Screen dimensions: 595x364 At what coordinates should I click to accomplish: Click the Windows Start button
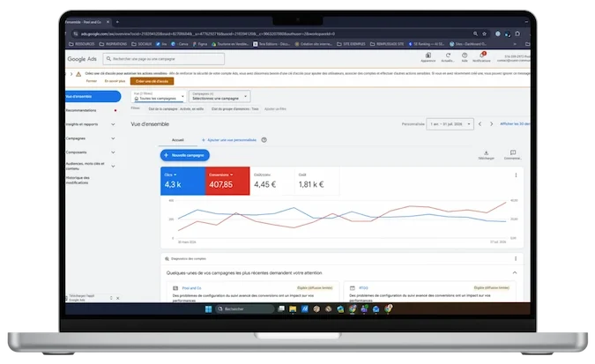tap(208, 309)
